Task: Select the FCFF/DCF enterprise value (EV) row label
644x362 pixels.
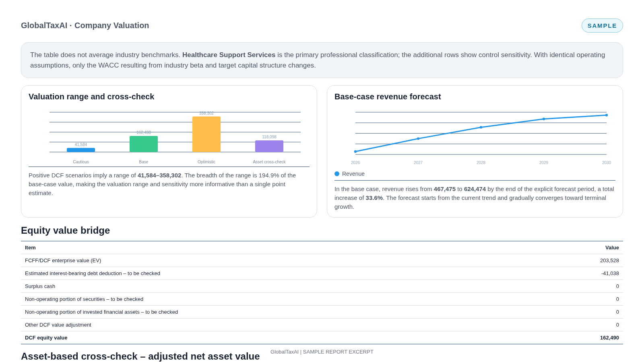Action: click(63, 261)
